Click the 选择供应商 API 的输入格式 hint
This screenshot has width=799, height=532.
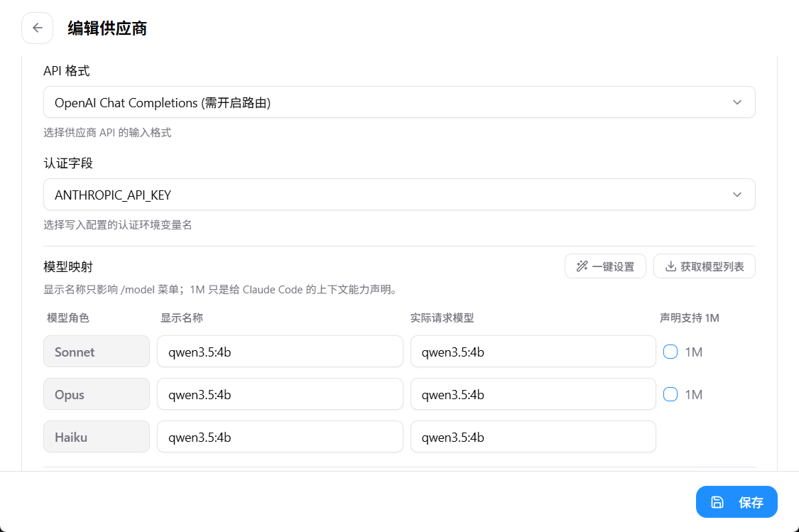click(x=107, y=133)
